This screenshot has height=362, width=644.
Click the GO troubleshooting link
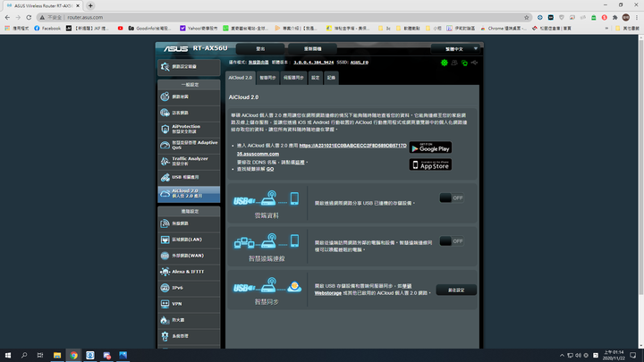[270, 169]
